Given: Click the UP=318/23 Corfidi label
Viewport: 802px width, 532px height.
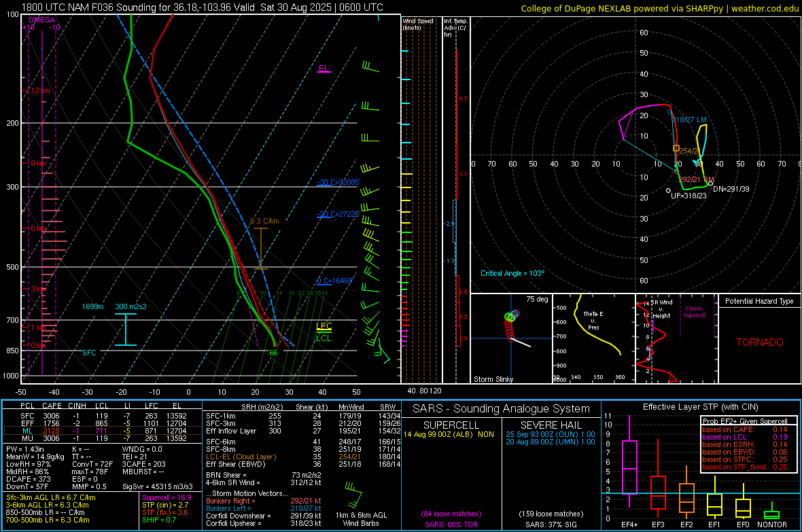Looking at the screenshot, I should 688,196.
